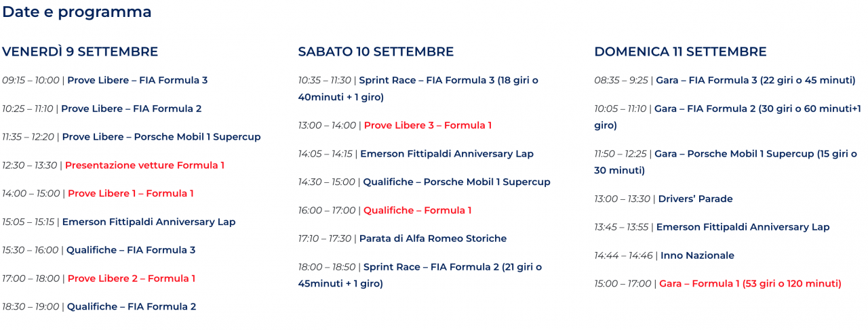
Task: Click Sunday Emerson Fittipaldi Anniversary Lap
Action: click(743, 228)
